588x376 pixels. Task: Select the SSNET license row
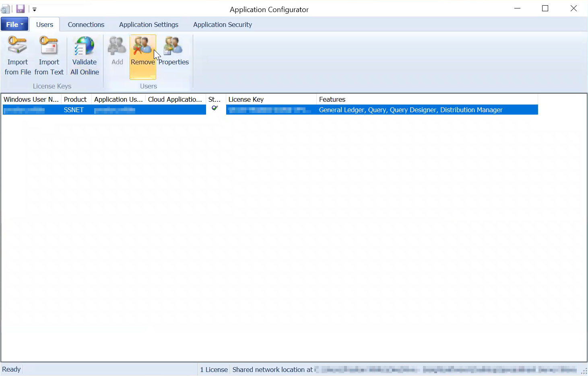tap(74, 109)
